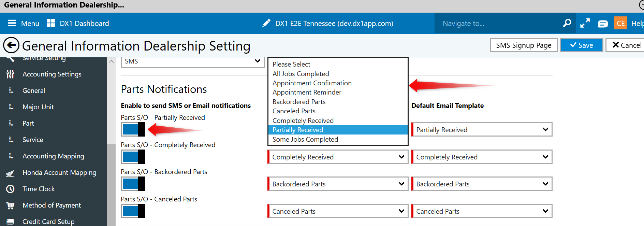Choose All Jobs Completed option
This screenshot has width=644, height=226.
tap(338, 74)
